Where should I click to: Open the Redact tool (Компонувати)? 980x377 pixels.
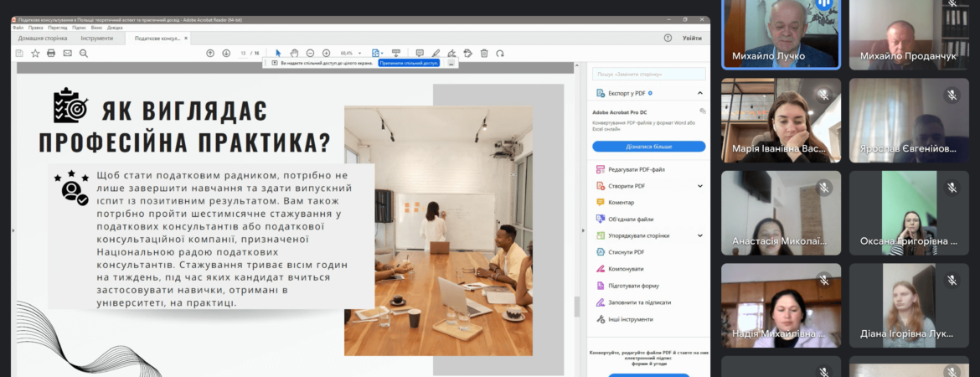(x=620, y=269)
